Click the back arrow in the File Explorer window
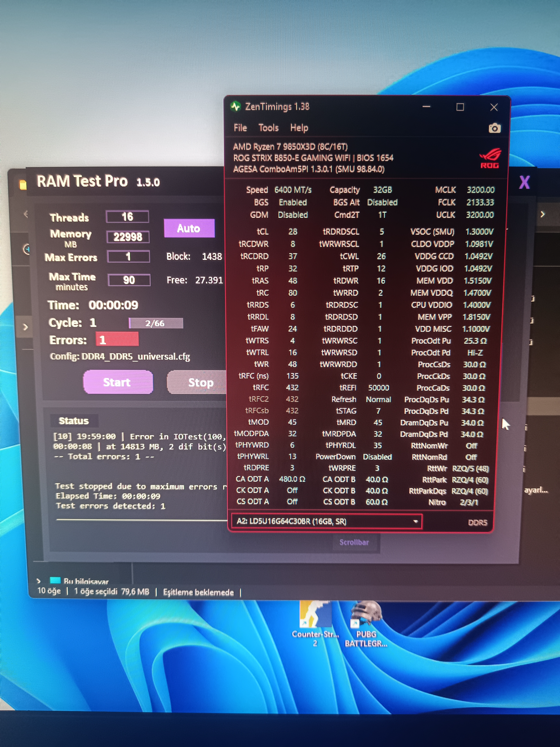The width and height of the screenshot is (560, 747). (26, 214)
